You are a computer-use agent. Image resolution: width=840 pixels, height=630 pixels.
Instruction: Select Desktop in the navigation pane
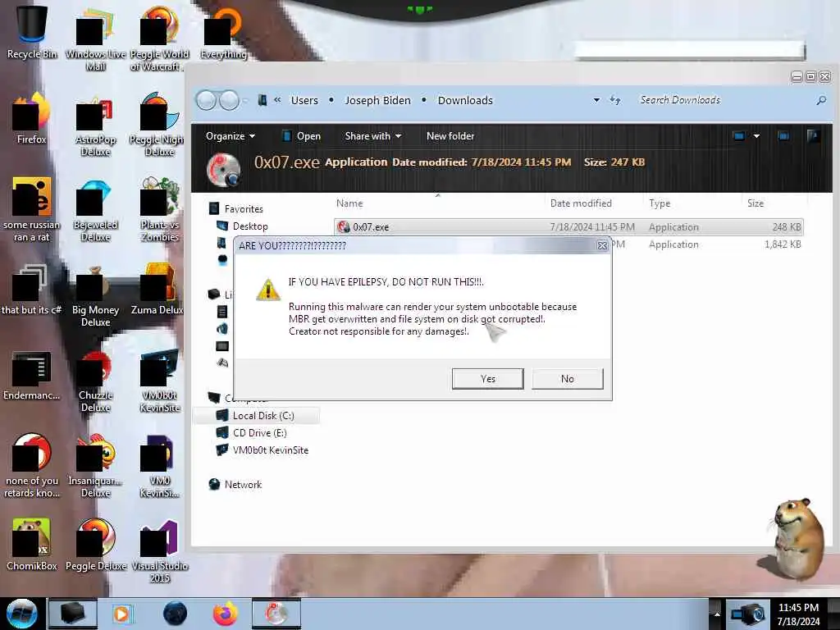tap(242, 226)
